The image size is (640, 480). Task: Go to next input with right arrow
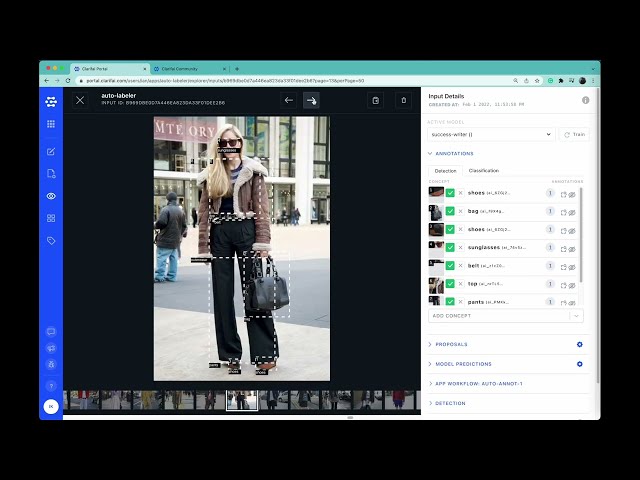pos(311,100)
